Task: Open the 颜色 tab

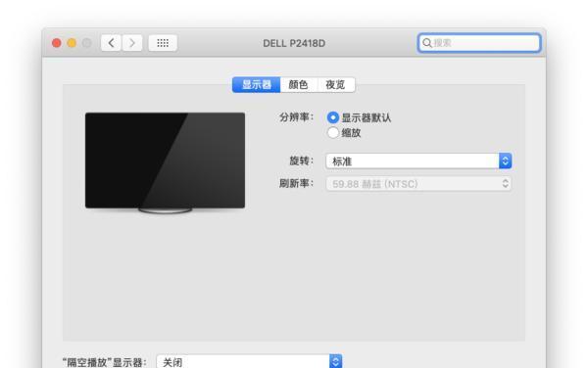Action: tap(299, 84)
